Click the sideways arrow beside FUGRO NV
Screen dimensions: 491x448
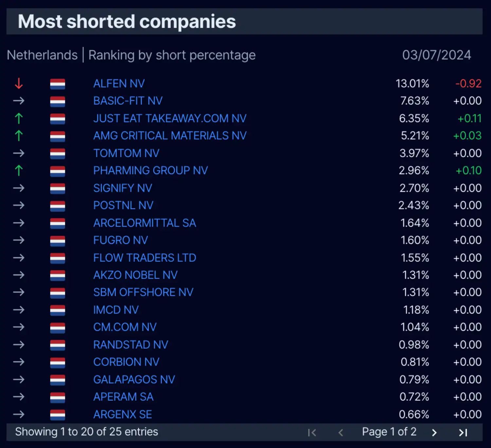pos(19,240)
